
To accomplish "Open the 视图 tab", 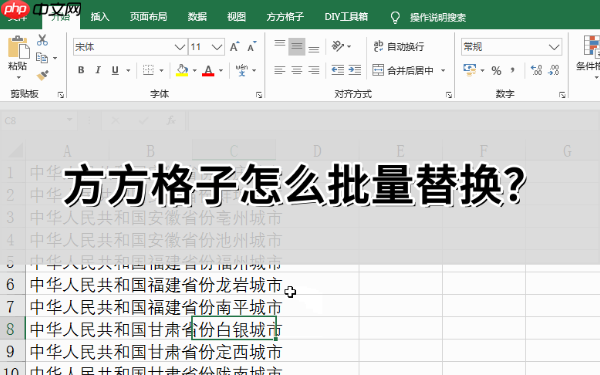I will (236, 17).
